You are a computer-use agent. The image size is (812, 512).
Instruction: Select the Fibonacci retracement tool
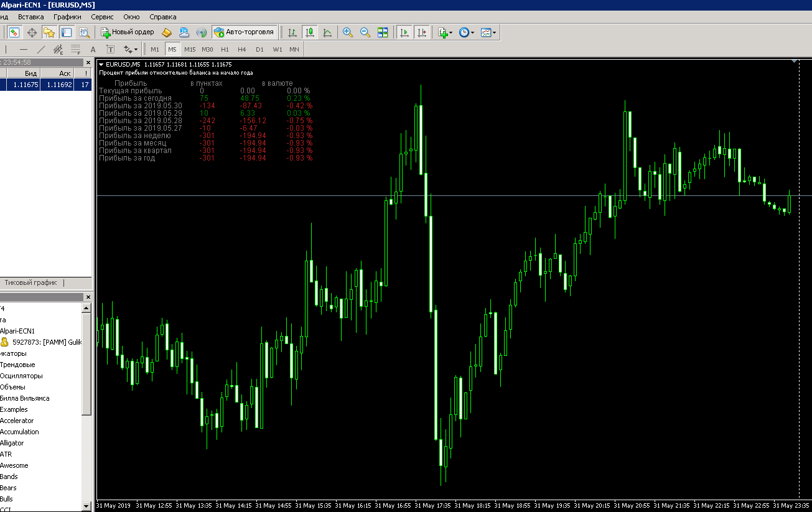coord(76,49)
